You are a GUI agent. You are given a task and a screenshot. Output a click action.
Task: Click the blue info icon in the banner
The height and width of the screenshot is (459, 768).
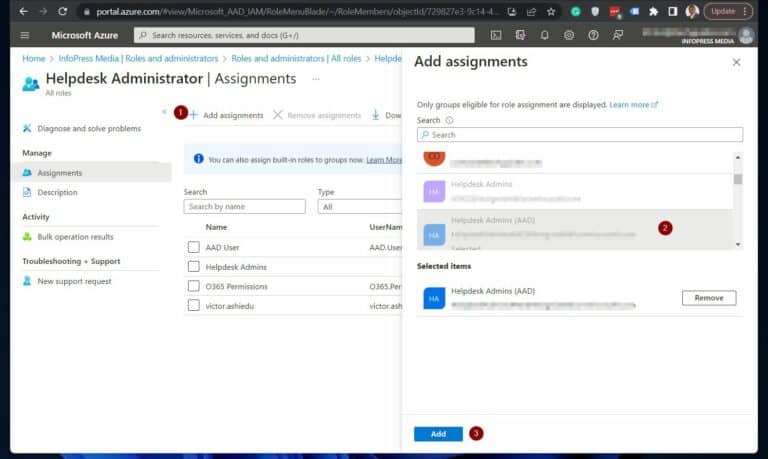(x=198, y=159)
